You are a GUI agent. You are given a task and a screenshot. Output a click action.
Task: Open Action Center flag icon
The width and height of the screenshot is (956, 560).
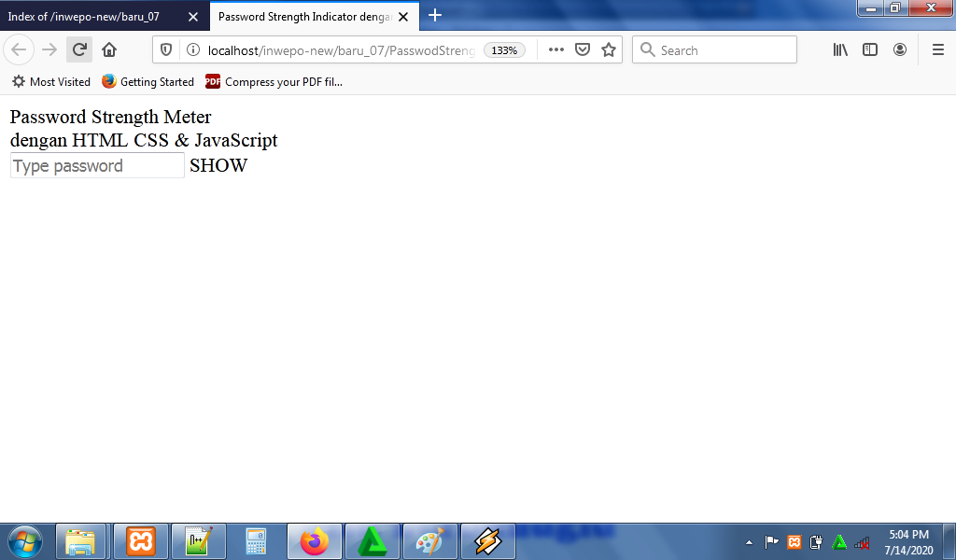771,541
